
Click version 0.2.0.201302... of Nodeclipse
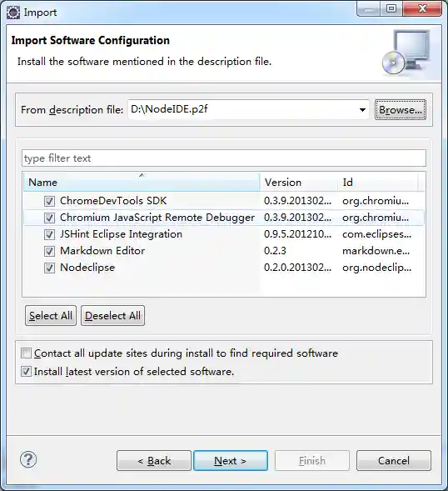pyautogui.click(x=297, y=268)
